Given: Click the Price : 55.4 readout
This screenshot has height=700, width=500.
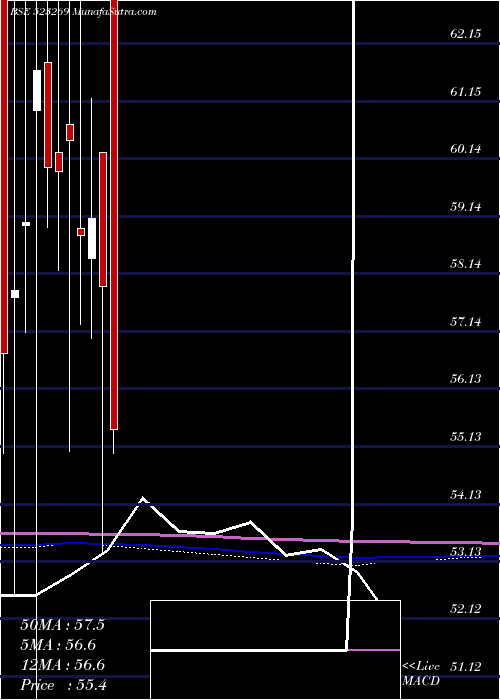Looking at the screenshot, I should click(63, 685).
